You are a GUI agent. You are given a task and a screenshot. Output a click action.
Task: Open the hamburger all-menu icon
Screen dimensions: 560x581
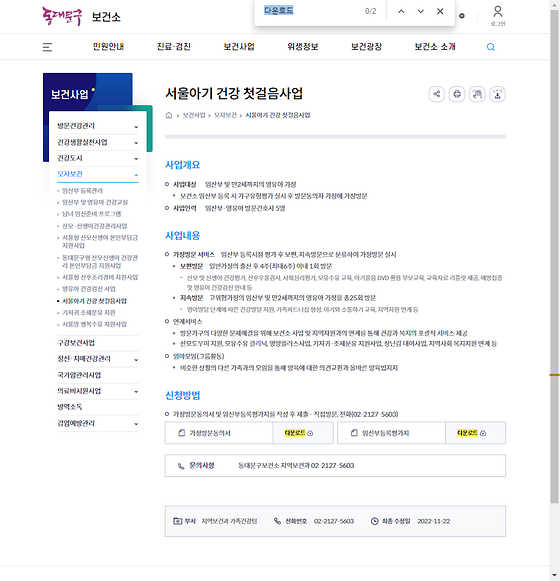47,47
